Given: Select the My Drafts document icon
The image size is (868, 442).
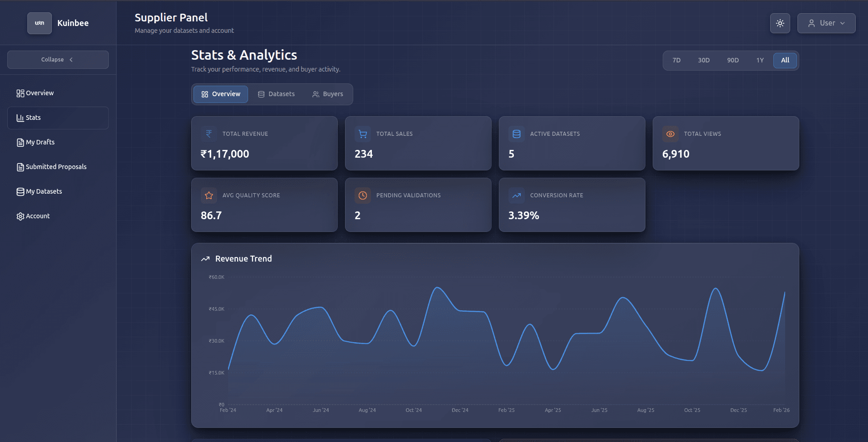Looking at the screenshot, I should 20,142.
